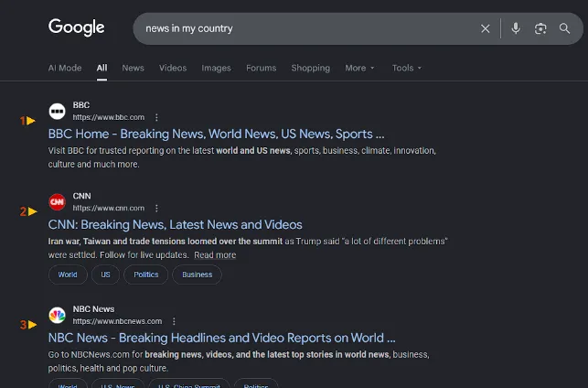Open the three-dot menu beside nbcnews.com URL
The width and height of the screenshot is (588, 388).
(x=174, y=321)
